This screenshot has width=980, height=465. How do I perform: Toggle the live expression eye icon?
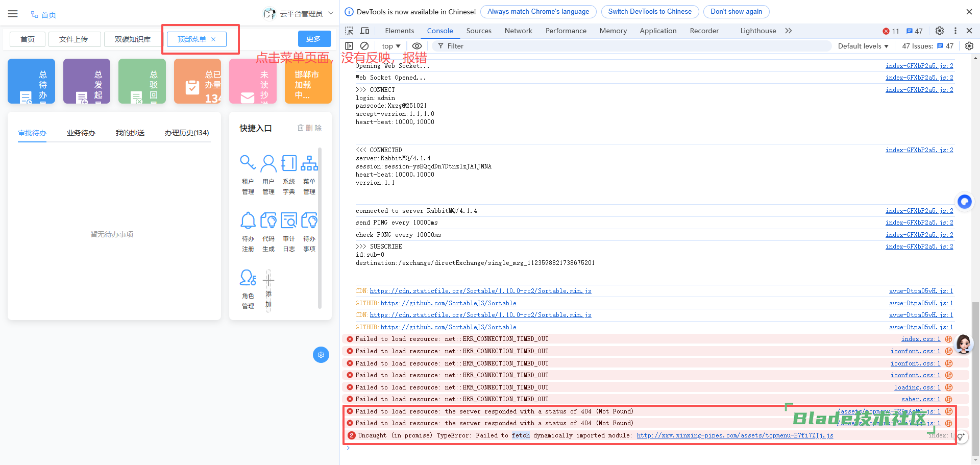pyautogui.click(x=417, y=46)
